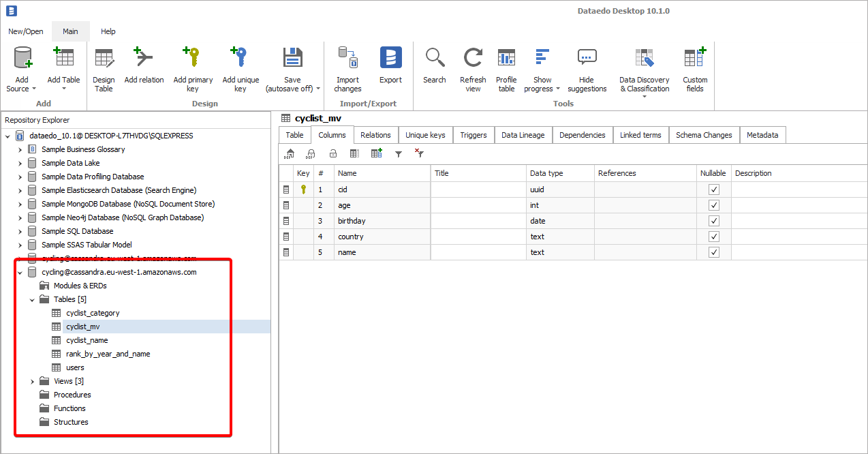Switch to the Data Lineage tab

(x=523, y=135)
